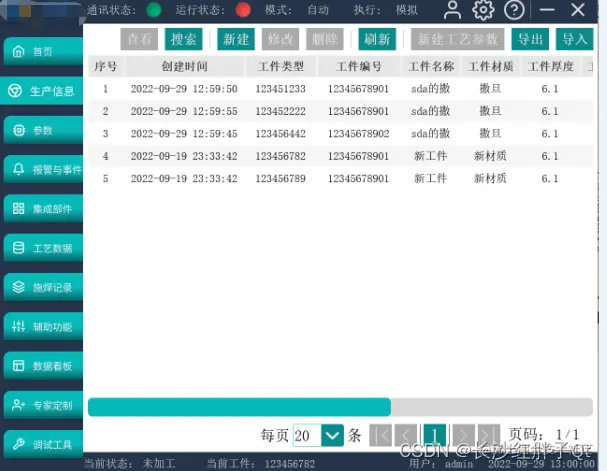607x471 pixels.
Task: Open 调试工具 debug tools
Action: [43, 444]
